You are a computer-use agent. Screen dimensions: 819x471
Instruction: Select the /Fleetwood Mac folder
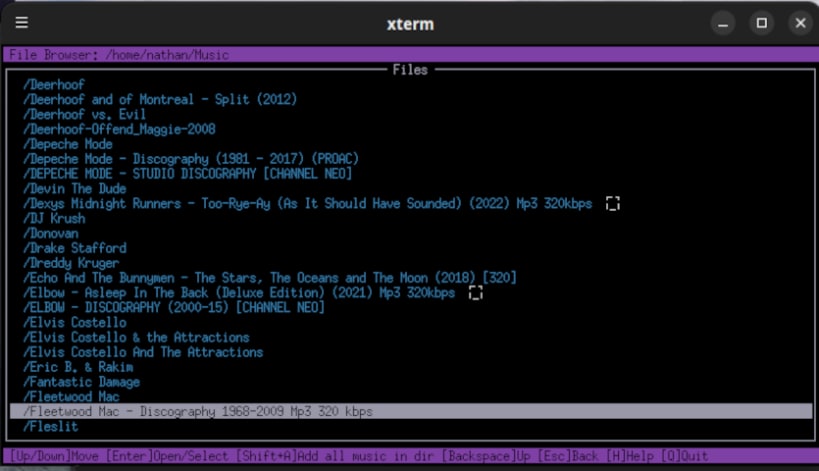pos(71,397)
